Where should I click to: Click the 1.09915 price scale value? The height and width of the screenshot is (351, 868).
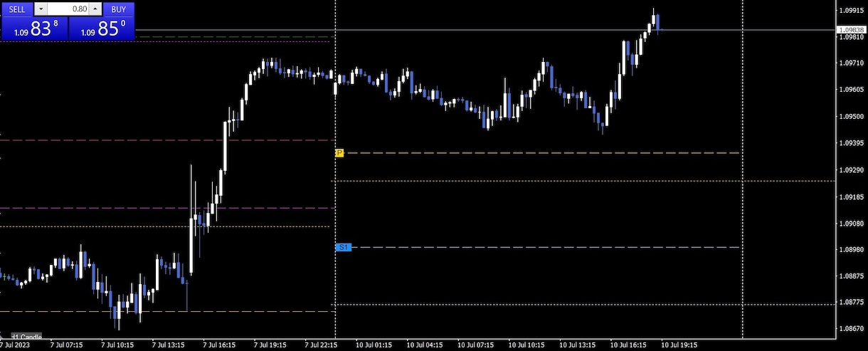851,11
